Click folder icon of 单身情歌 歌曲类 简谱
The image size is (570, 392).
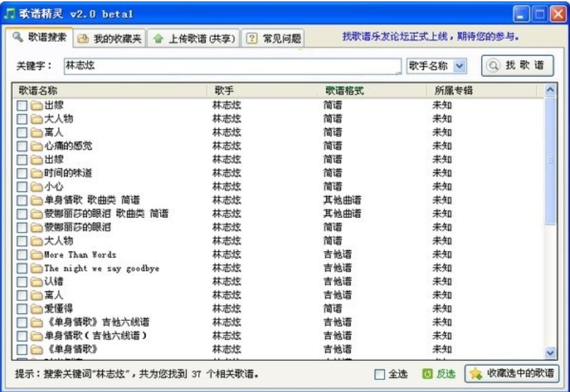coord(37,200)
